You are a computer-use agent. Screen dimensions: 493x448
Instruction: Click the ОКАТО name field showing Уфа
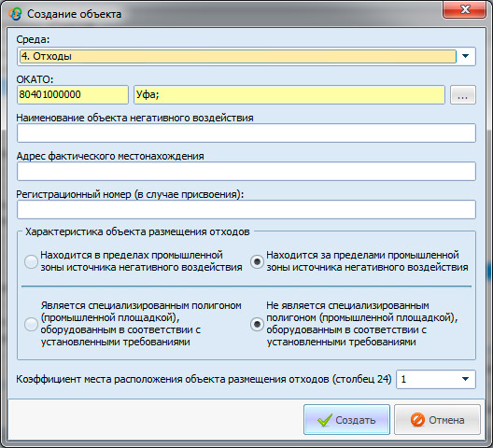(x=289, y=94)
